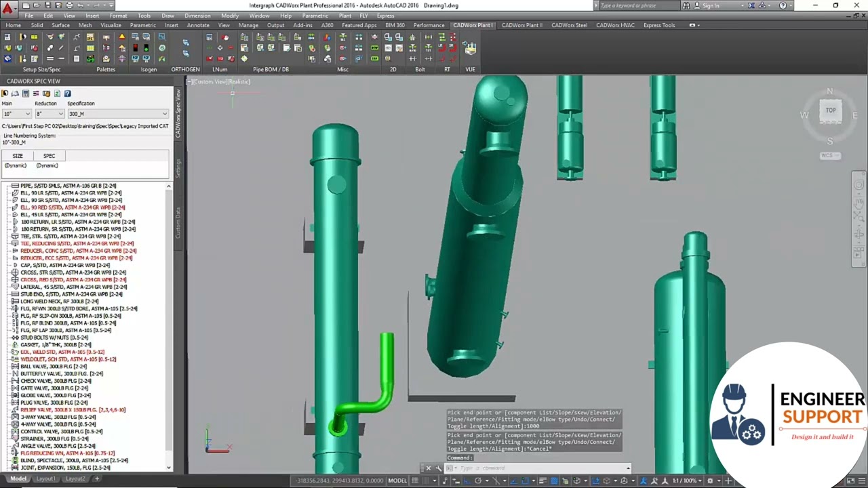Click the red traffic light Isogen icon

pyautogui.click(x=136, y=47)
